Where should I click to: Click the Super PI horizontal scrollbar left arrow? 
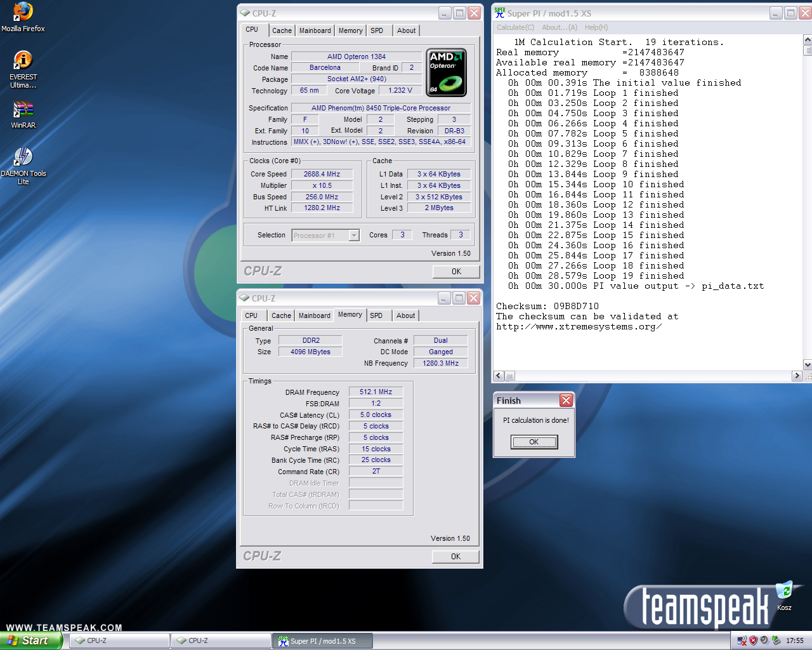(499, 376)
